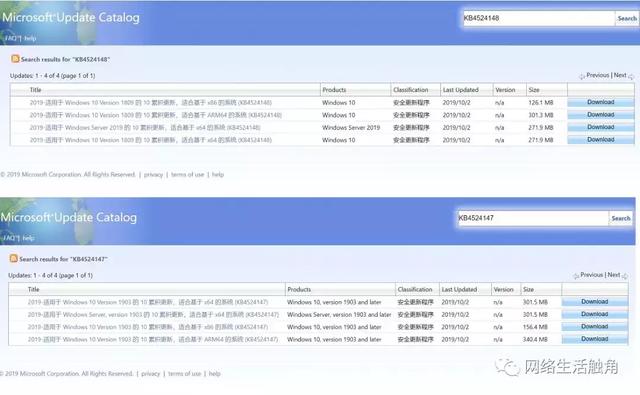Click the RSS feed icon beside KB4524148 search results
Image resolution: width=640 pixels, height=395 pixels.
[15, 59]
